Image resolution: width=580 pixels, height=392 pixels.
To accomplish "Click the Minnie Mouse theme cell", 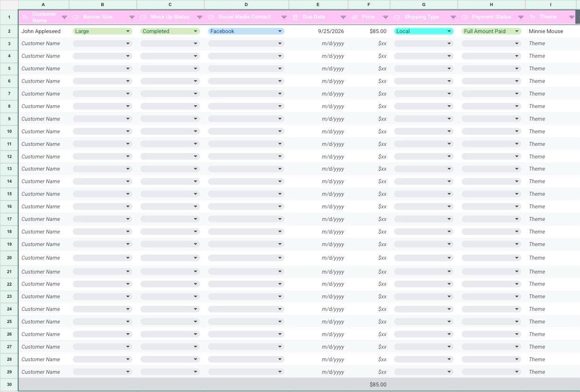I will [551, 31].
